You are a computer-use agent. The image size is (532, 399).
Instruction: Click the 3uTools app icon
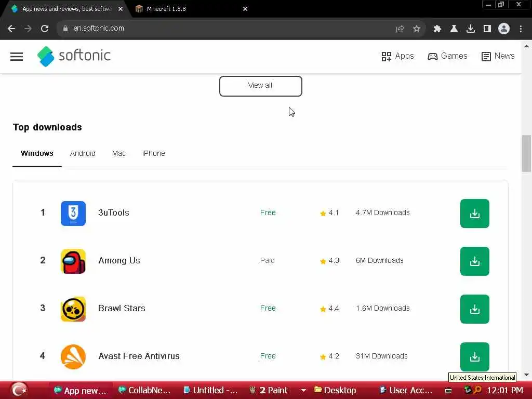[x=73, y=214]
